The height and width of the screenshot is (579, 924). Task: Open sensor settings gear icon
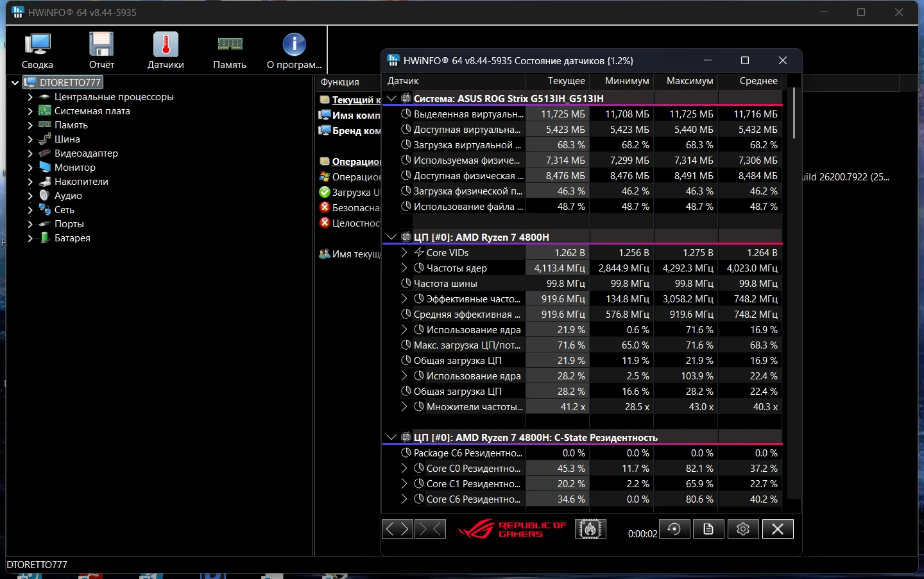coord(743,529)
